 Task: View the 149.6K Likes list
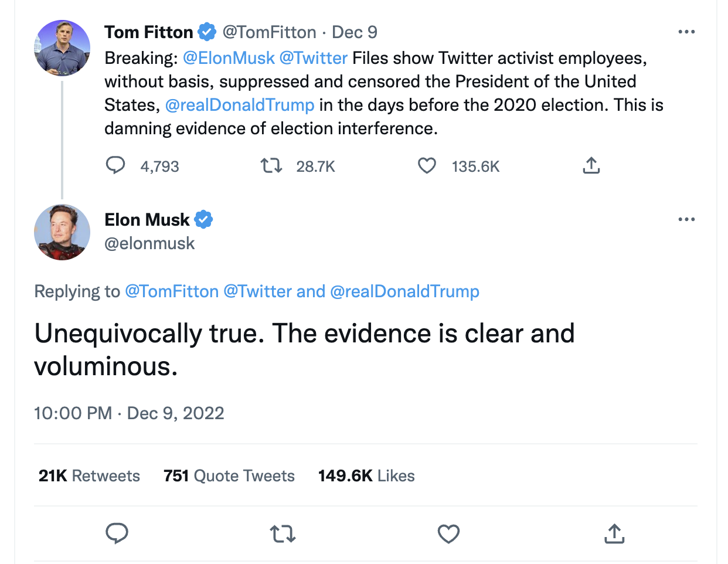coord(366,475)
